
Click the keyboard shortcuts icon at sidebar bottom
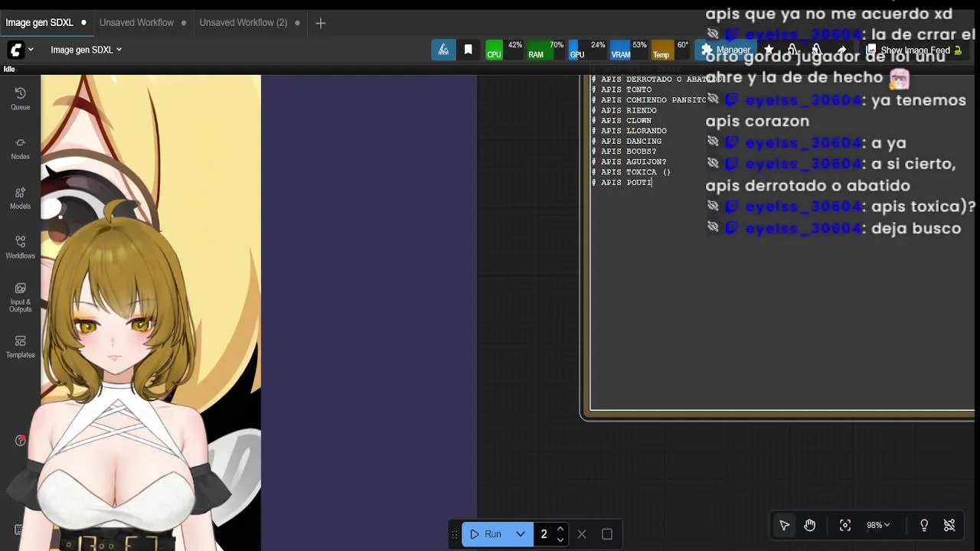tap(19, 530)
